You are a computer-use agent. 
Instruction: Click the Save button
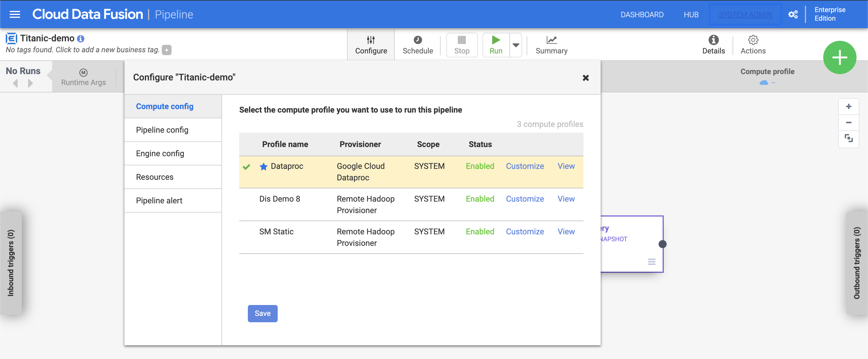262,313
